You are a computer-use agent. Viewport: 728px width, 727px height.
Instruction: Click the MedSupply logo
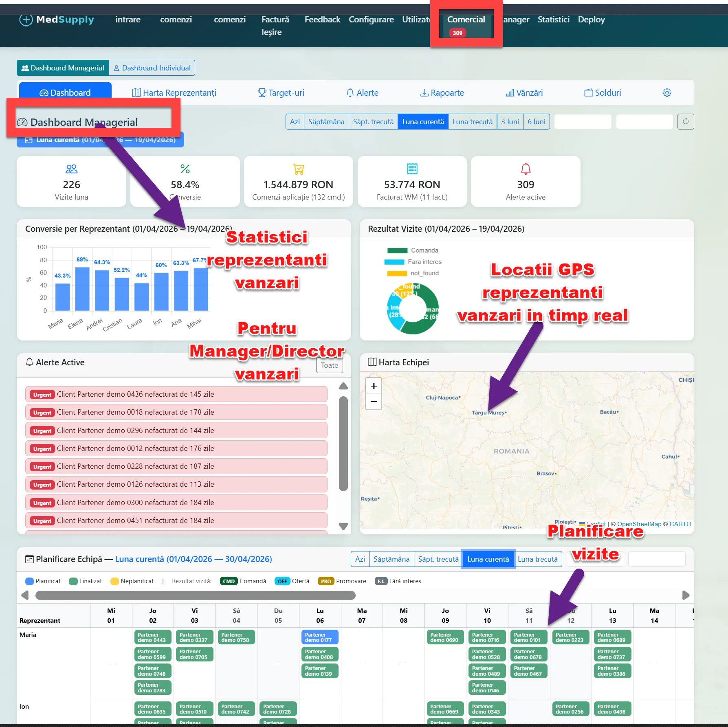57,20
